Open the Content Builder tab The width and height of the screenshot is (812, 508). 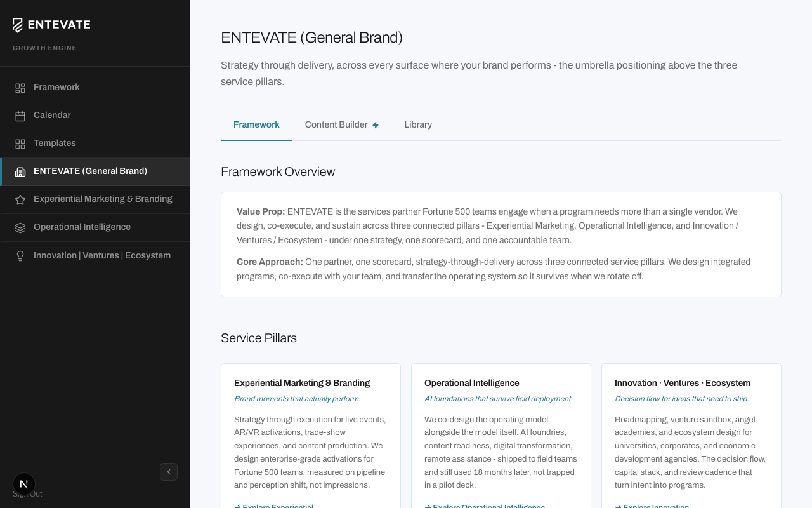pos(342,124)
